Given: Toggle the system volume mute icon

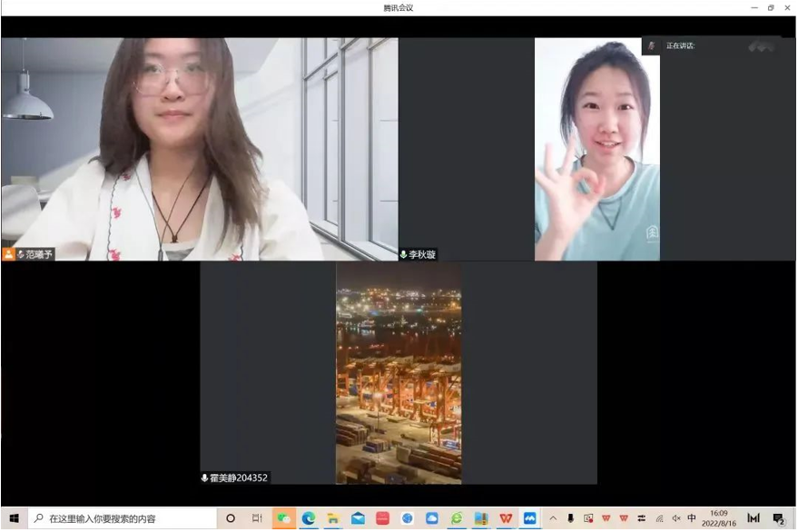Looking at the screenshot, I should [x=676, y=518].
